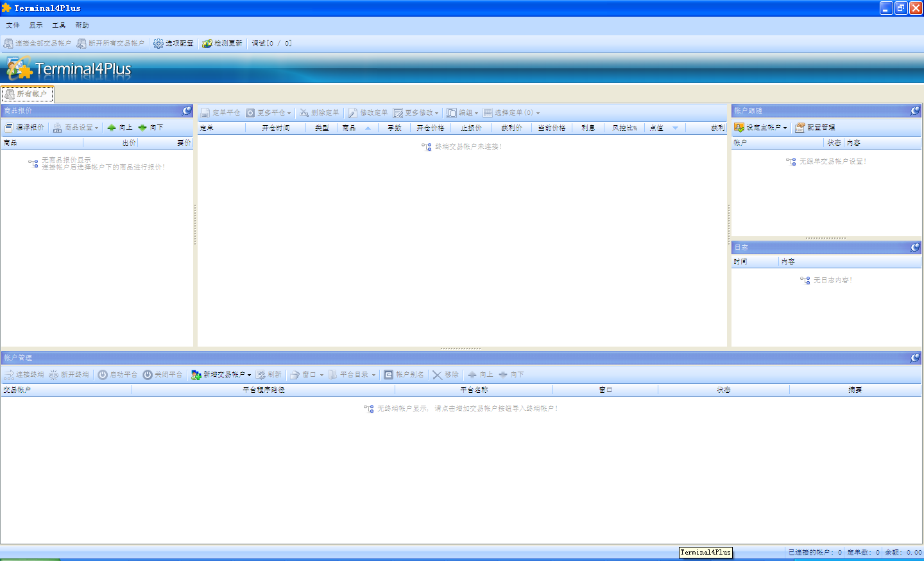The image size is (924, 561).
Task: Run 检测更新 update check
Action: click(x=222, y=44)
